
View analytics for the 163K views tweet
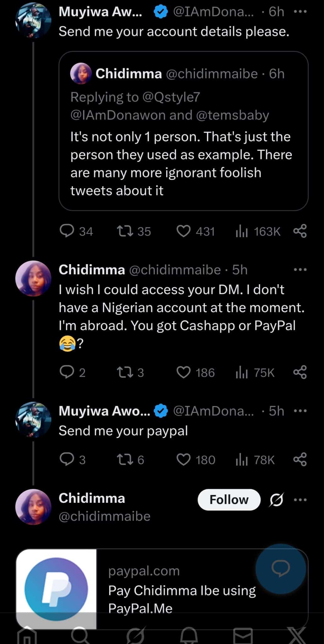click(242, 231)
